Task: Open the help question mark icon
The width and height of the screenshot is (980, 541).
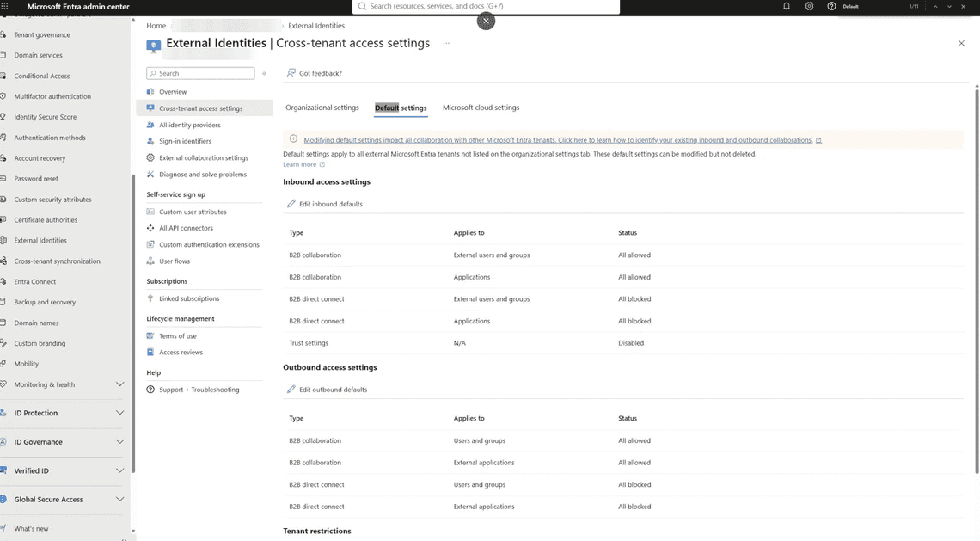Action: [x=831, y=6]
